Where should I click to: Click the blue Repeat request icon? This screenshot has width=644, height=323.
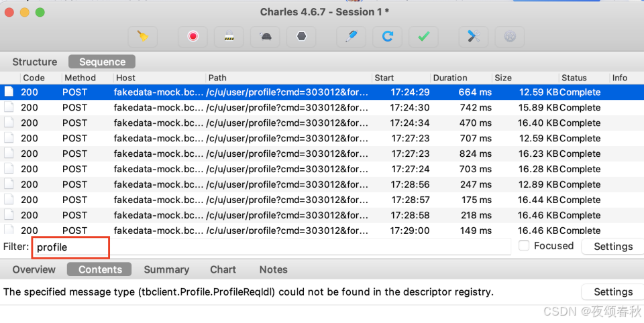[387, 37]
